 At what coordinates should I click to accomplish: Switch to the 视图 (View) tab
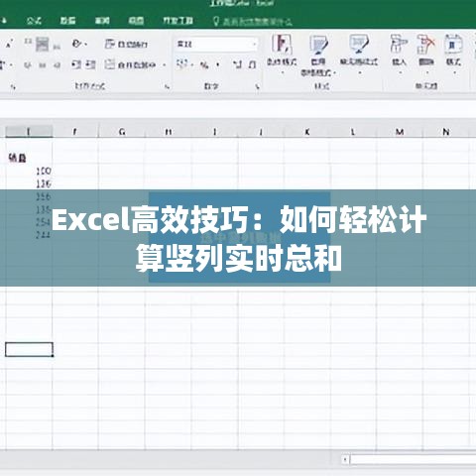pos(136,21)
